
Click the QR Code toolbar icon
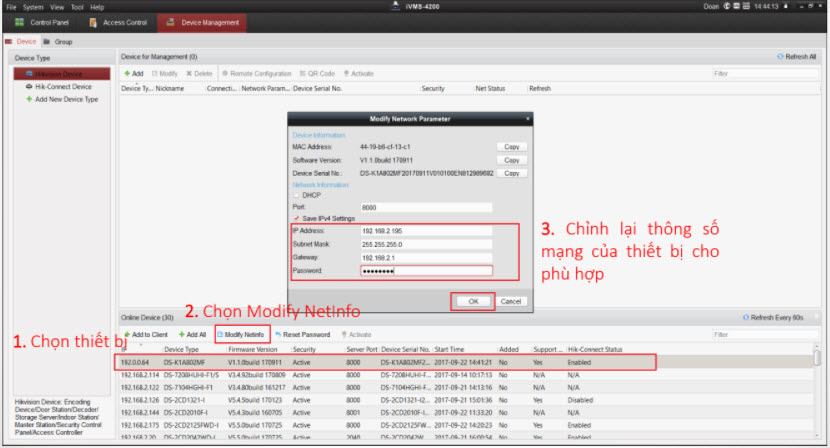[303, 73]
